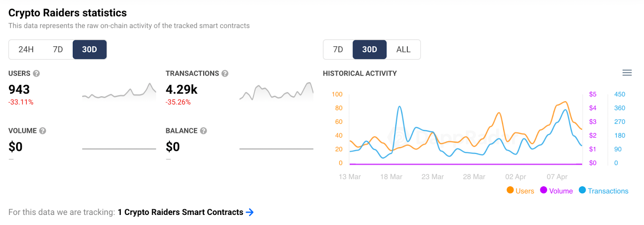The image size is (644, 225).
Task: Open the 1 Crypto Raiders Smart Contracts link
Action: point(180,212)
